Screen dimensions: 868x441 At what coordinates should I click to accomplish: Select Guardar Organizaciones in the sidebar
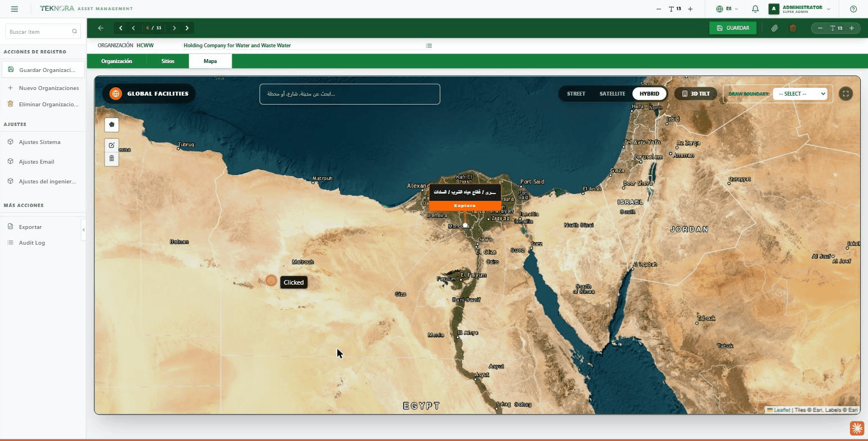pos(43,70)
